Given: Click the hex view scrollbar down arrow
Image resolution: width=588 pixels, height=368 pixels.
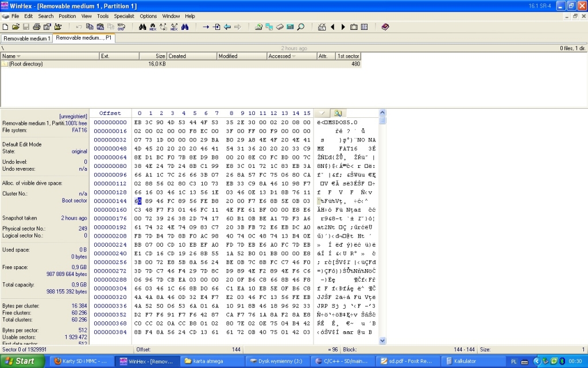Looking at the screenshot, I should click(382, 340).
